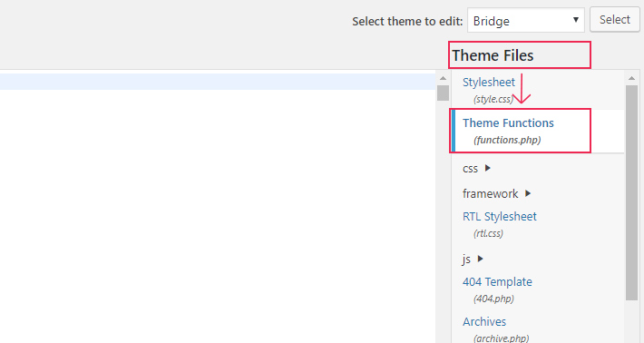Viewport: 644px width, 343px height.
Task: Open the theme selection dropdown showing Bridge
Action: point(526,20)
